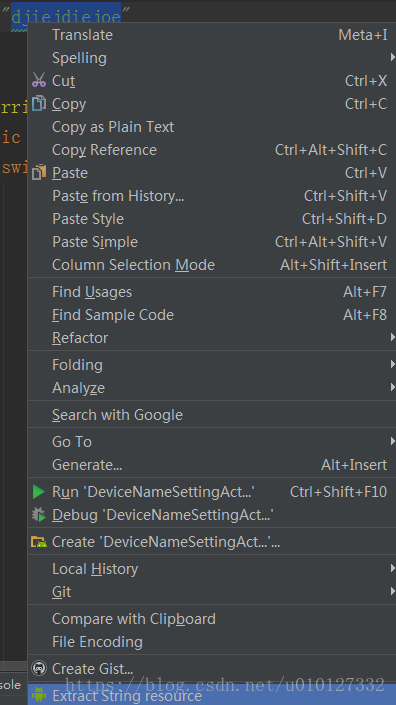Open File Encoding option
Viewport: 396px width, 705px height.
(212, 642)
